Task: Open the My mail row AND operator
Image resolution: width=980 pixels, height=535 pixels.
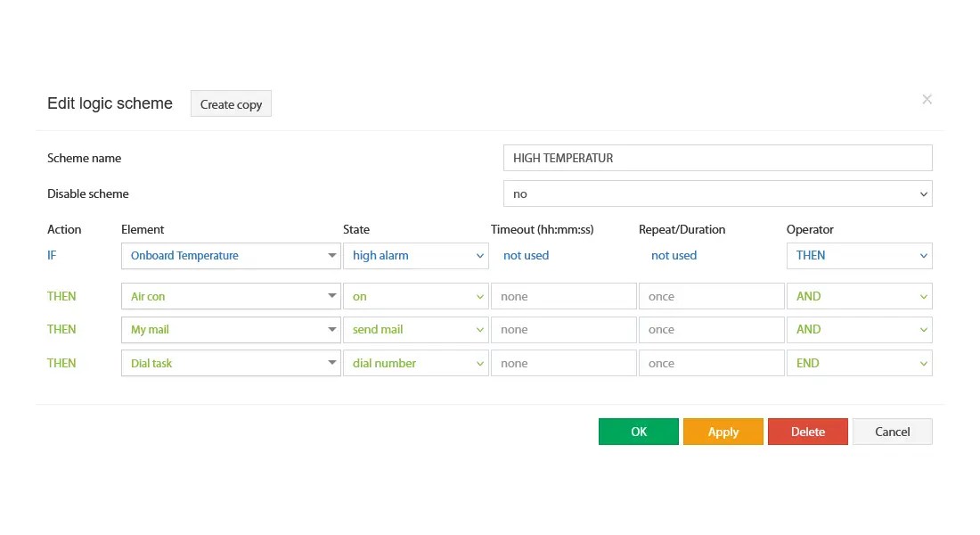Action: 860,330
